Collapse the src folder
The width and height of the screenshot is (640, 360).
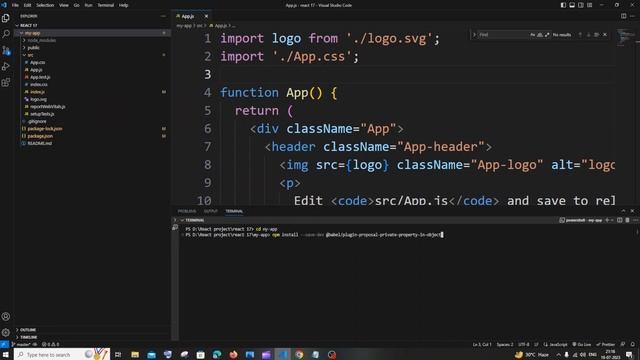tap(92, 55)
